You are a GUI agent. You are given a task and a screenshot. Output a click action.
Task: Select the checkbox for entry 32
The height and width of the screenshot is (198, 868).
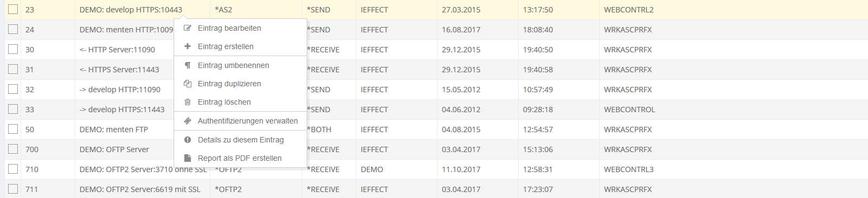click(x=13, y=89)
